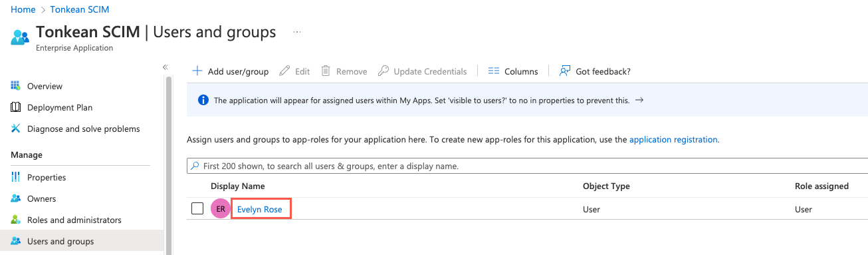Select Users and groups in sidebar
Screen dimensions: 868x255
pyautogui.click(x=60, y=241)
